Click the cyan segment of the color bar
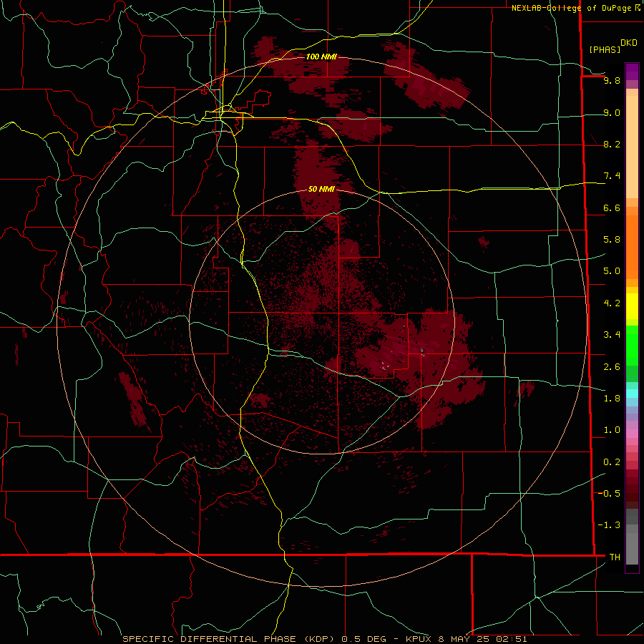The height and width of the screenshot is (644, 644). (632, 393)
